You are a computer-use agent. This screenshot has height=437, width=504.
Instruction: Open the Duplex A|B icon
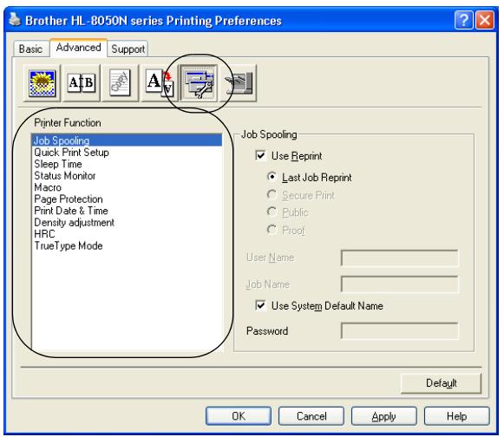(x=82, y=83)
